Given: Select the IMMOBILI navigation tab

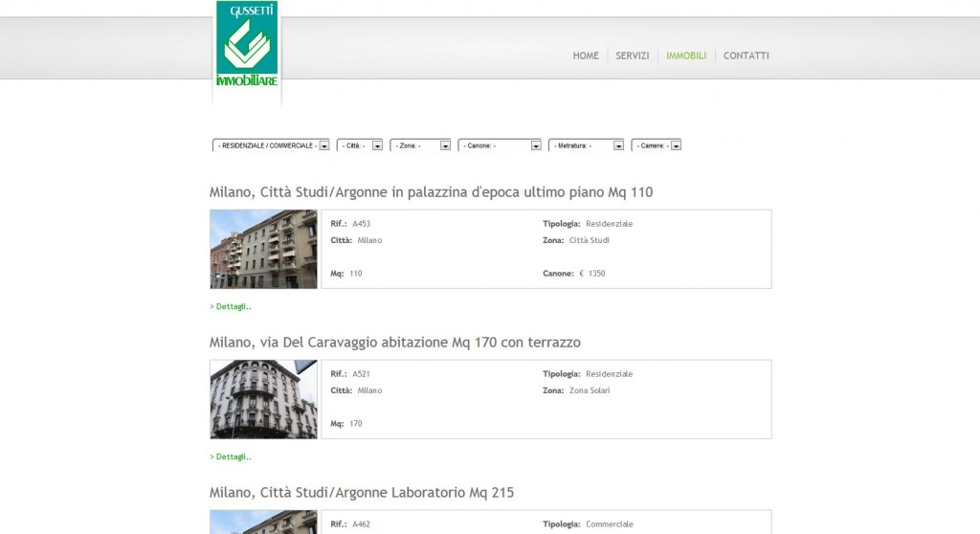Looking at the screenshot, I should 686,56.
